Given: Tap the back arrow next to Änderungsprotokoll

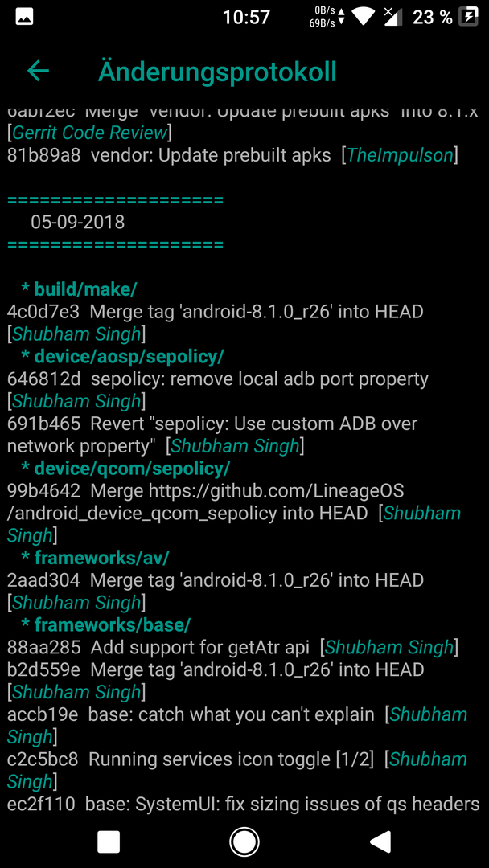Looking at the screenshot, I should point(39,71).
